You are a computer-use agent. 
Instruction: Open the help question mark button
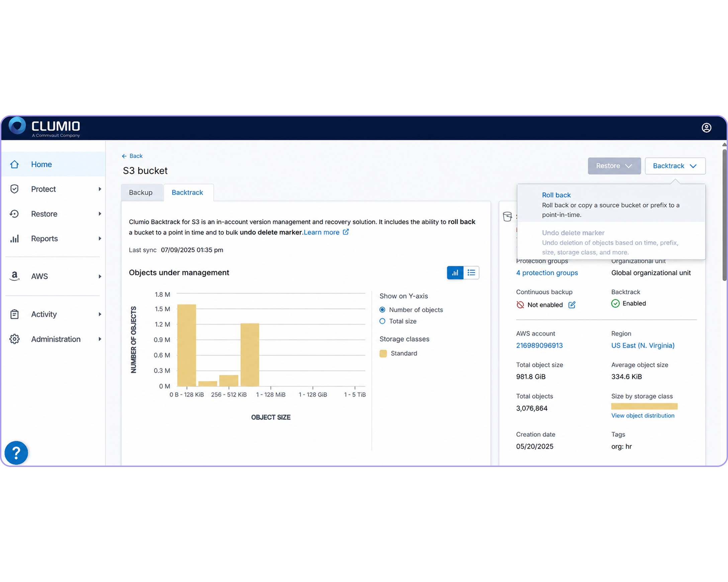point(16,452)
